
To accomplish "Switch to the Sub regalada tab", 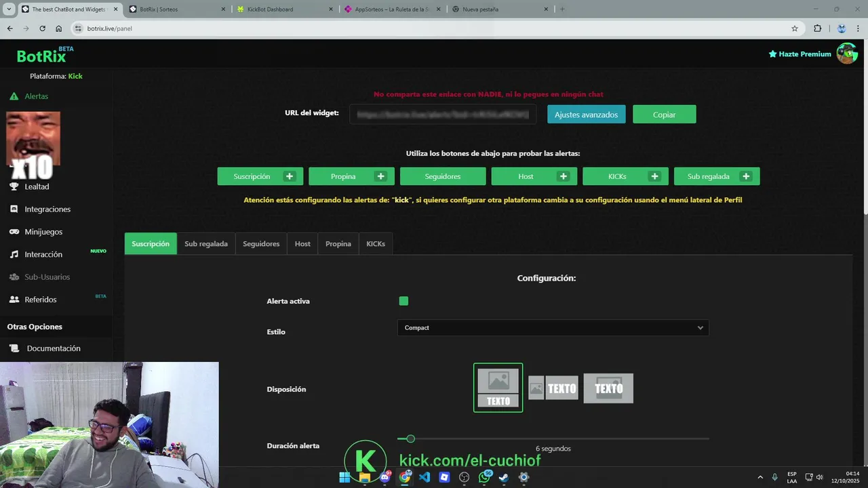I will coord(206,243).
